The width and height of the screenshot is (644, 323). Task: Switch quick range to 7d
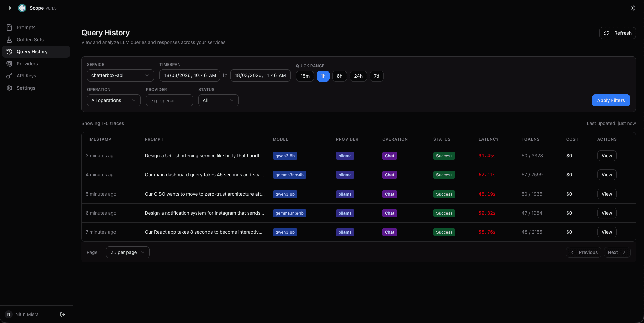pos(376,76)
